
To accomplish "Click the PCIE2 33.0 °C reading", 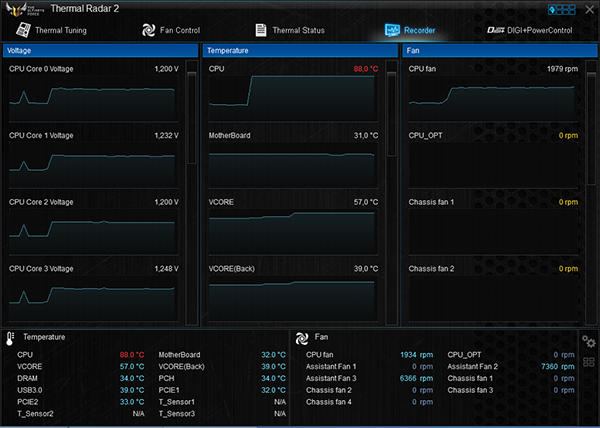I will (132, 402).
